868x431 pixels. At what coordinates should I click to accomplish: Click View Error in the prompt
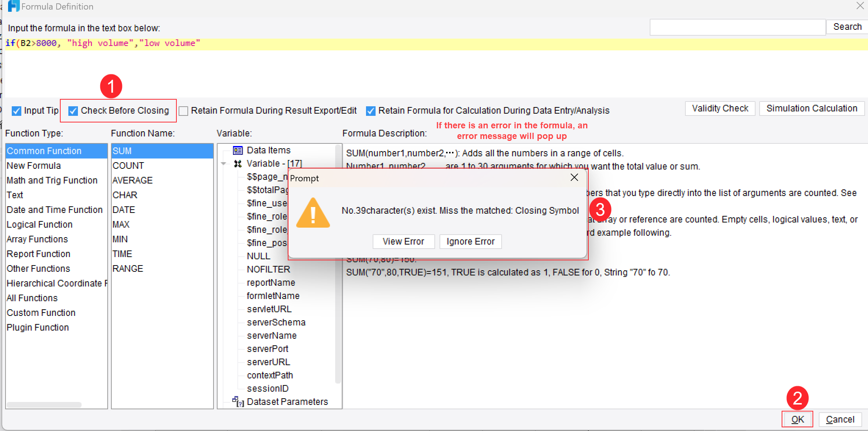[x=403, y=242]
